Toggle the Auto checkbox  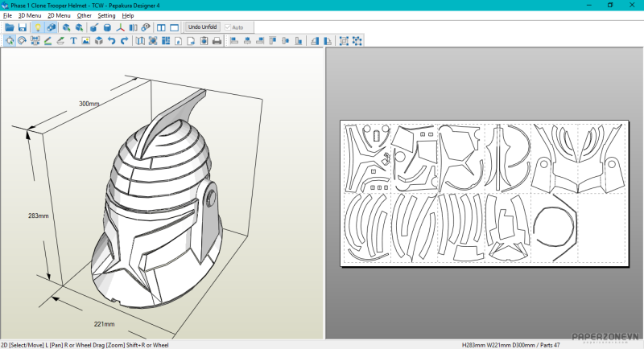pyautogui.click(x=229, y=27)
